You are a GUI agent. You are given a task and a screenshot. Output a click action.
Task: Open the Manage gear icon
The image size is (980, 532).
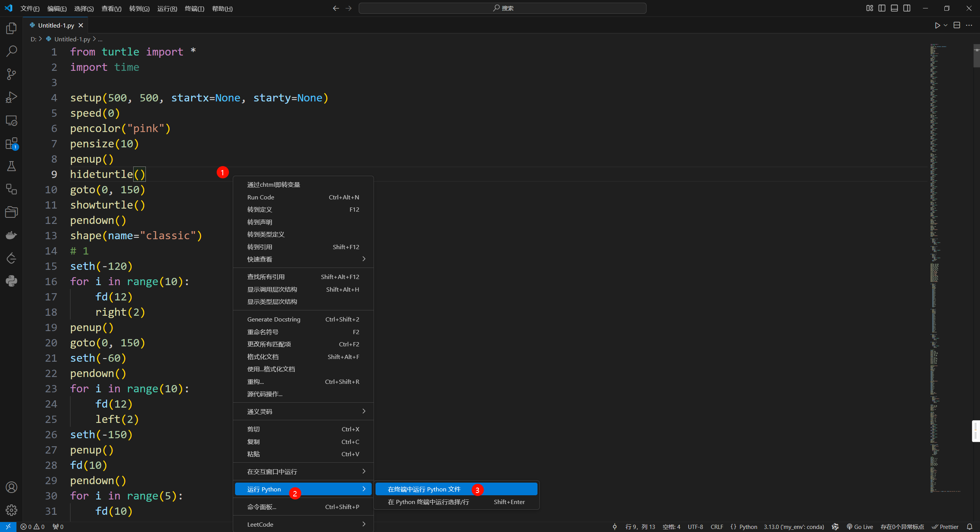pyautogui.click(x=11, y=510)
